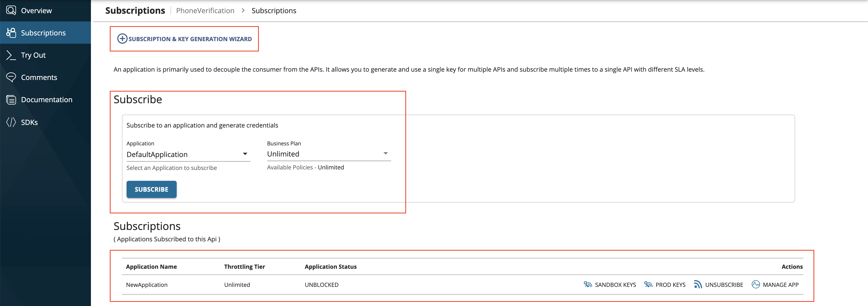Image resolution: width=868 pixels, height=306 pixels.
Task: Go to the Documentation sidebar section
Action: 47,100
